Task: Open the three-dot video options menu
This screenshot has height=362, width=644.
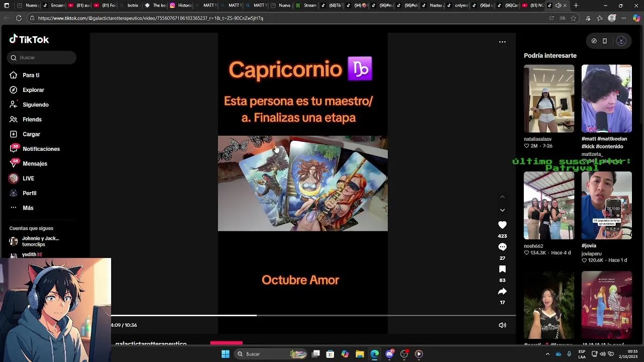Action: [x=502, y=42]
